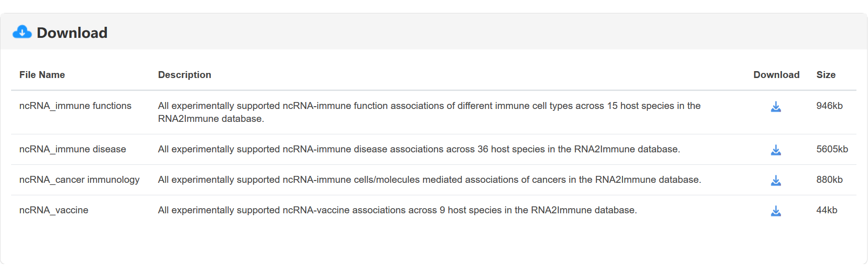Click the 5605kb size value
The width and height of the screenshot is (868, 277).
[x=832, y=149]
